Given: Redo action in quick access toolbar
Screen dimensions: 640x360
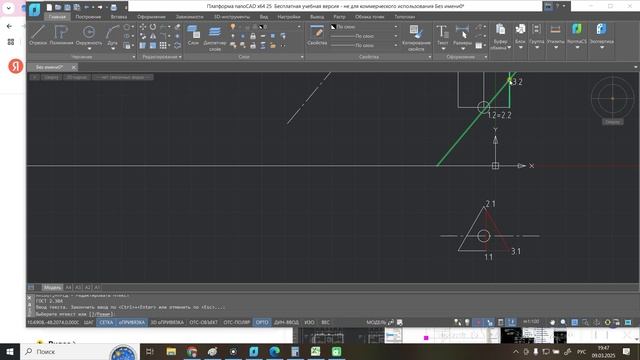Looking at the screenshot, I should point(100,7).
